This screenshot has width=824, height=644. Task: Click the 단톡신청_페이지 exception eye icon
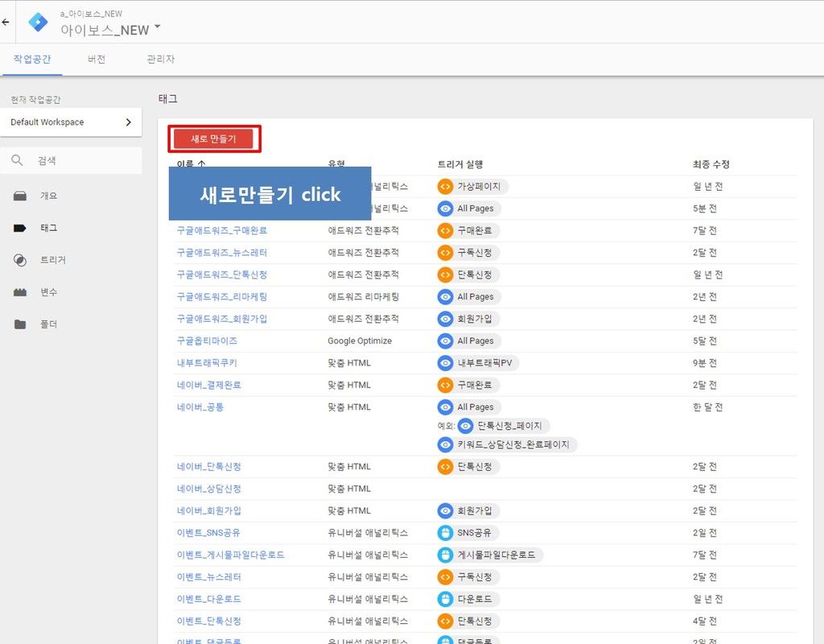pos(465,426)
